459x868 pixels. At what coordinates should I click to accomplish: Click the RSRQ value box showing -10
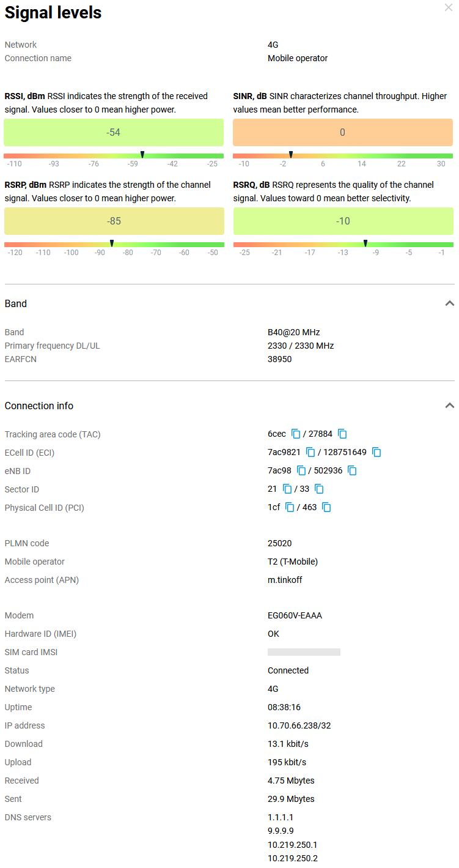coord(343,221)
